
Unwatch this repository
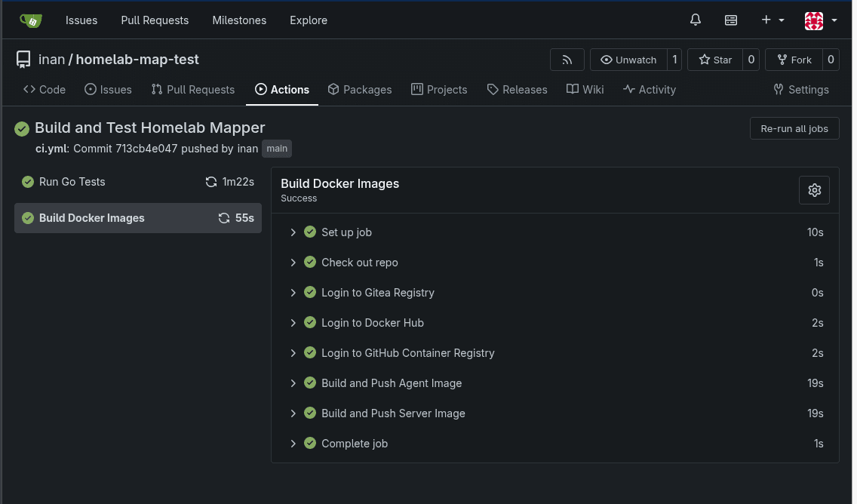pyautogui.click(x=628, y=60)
